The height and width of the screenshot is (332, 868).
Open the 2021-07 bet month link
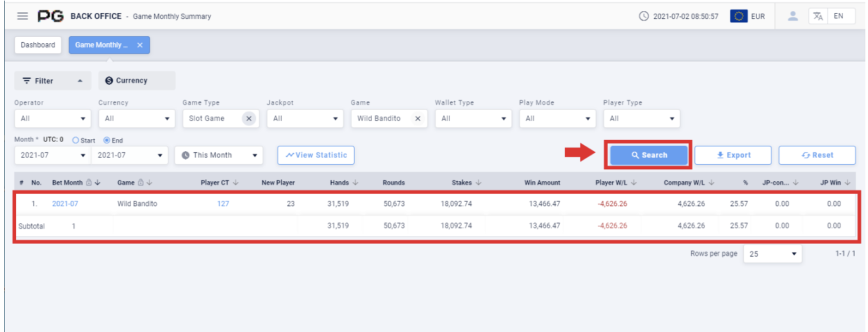65,204
